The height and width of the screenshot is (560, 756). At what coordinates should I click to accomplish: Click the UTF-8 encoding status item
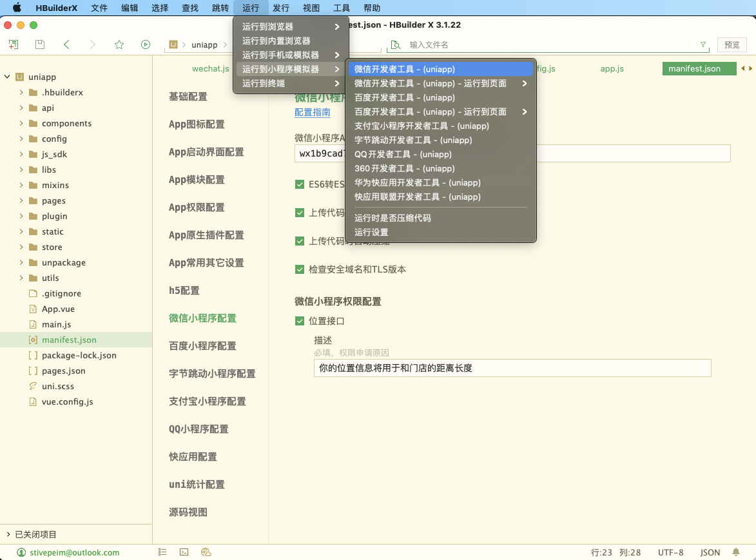coord(671,552)
